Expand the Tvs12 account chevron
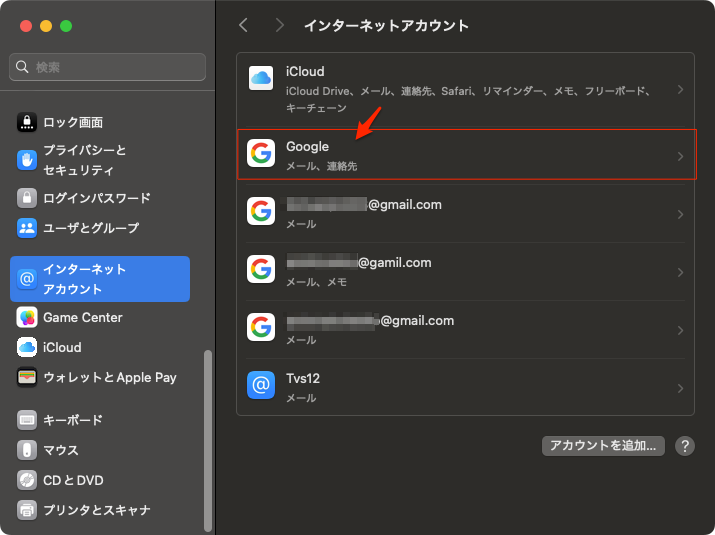The height and width of the screenshot is (535, 715). [680, 388]
